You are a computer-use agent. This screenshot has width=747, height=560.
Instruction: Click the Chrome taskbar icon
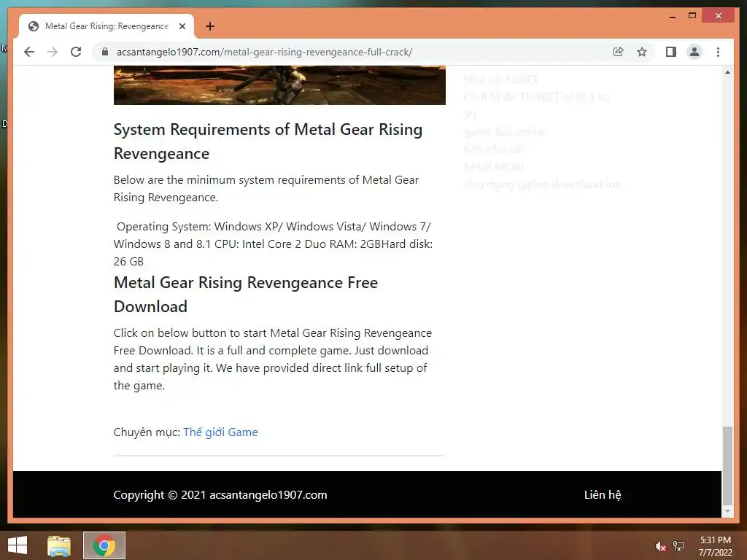point(104,545)
